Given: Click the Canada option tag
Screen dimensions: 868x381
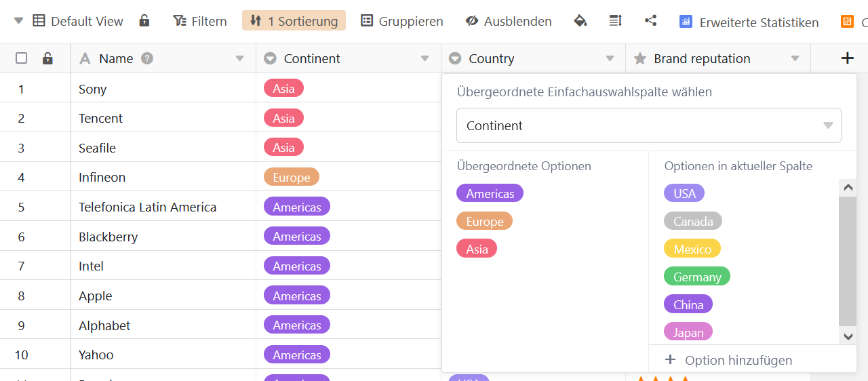Looking at the screenshot, I should pyautogui.click(x=693, y=221).
